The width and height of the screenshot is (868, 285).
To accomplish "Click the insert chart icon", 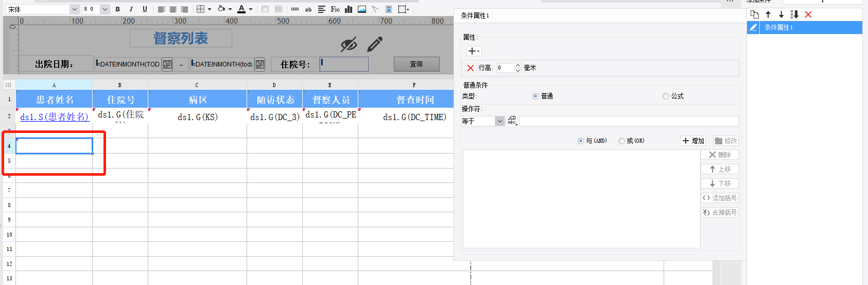I will coord(349,9).
